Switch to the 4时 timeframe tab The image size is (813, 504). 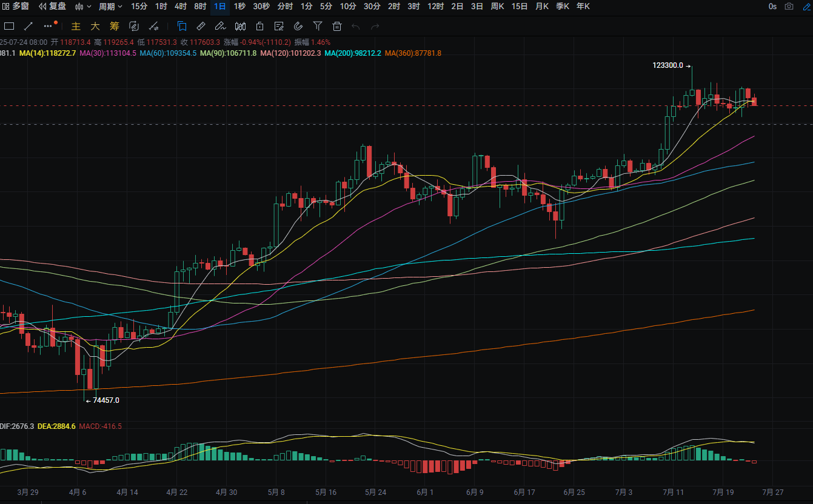pyautogui.click(x=180, y=7)
